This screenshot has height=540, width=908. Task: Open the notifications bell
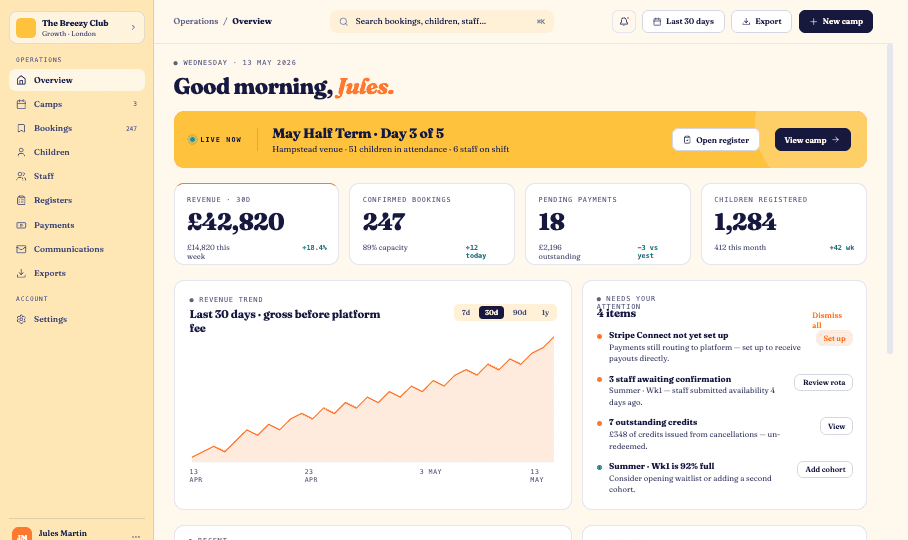(x=624, y=21)
